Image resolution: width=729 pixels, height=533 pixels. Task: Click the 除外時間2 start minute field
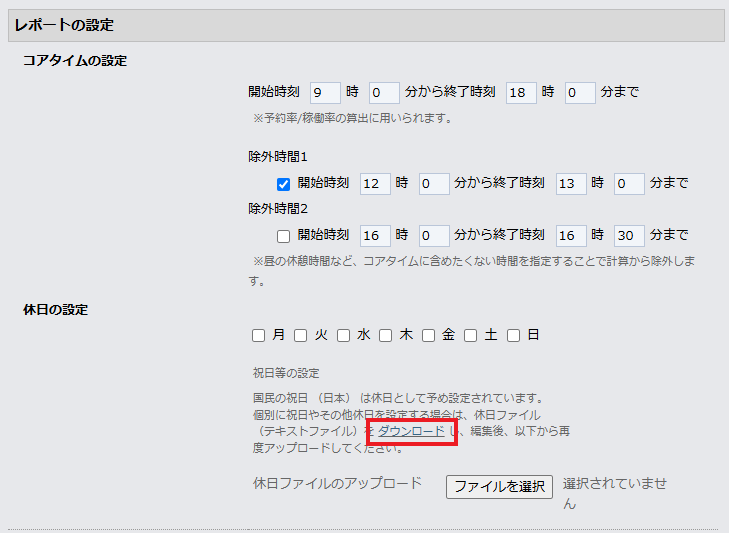[433, 236]
